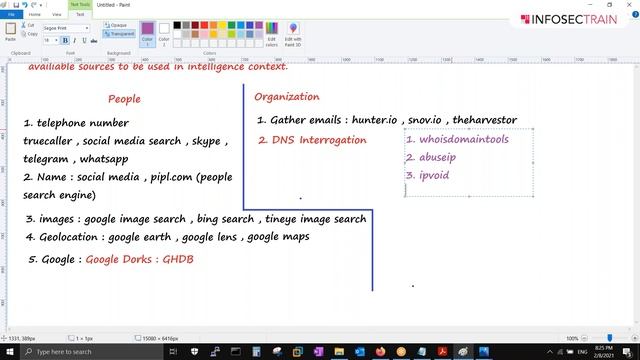
Task: Pick the purple swatch in the palette's top row
Action: tap(259, 25)
